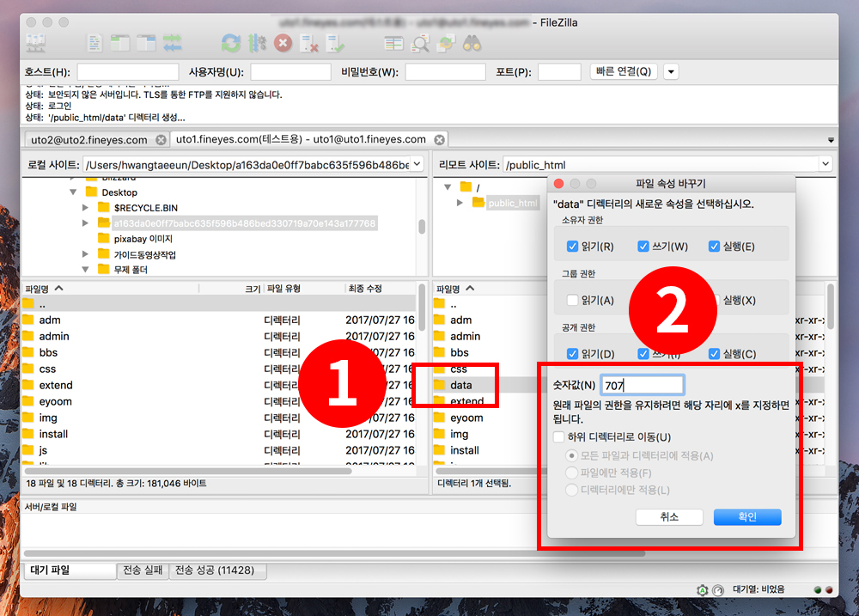
Task: Enable group 읽기(A) permission checkbox
Action: [573, 300]
